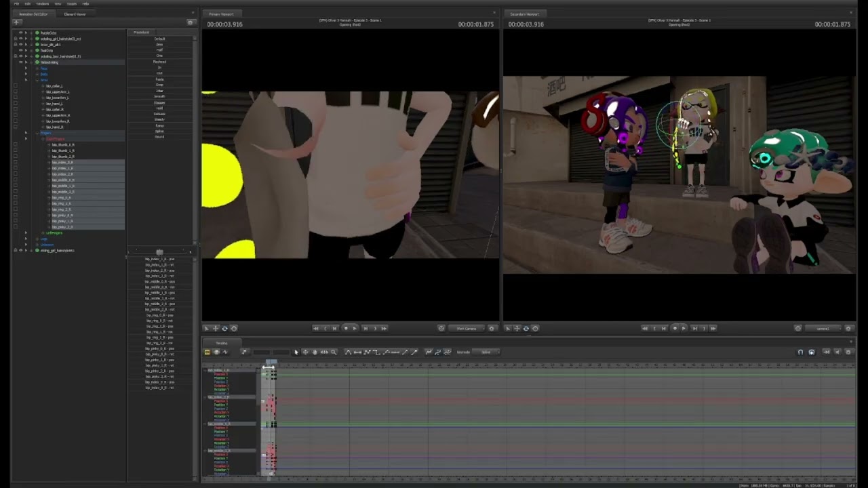Check the box beside bip_hand_R
Viewport: 868px width, 488px height.
point(16,127)
